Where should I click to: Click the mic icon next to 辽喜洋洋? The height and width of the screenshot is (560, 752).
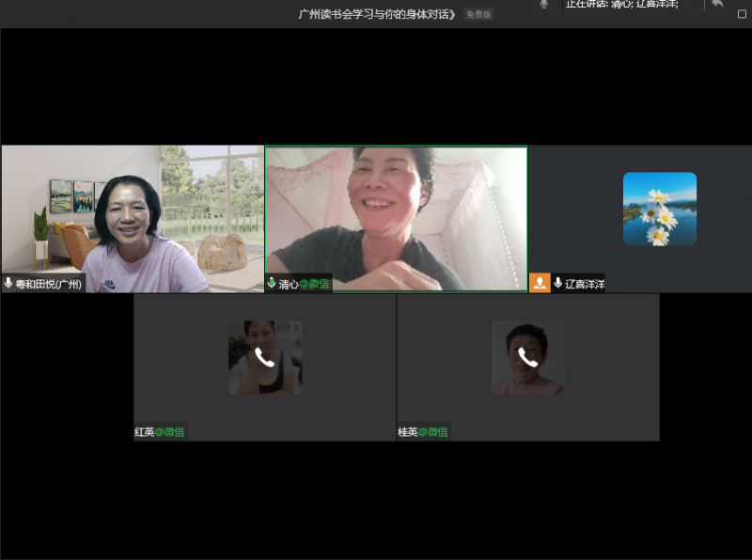tap(558, 283)
